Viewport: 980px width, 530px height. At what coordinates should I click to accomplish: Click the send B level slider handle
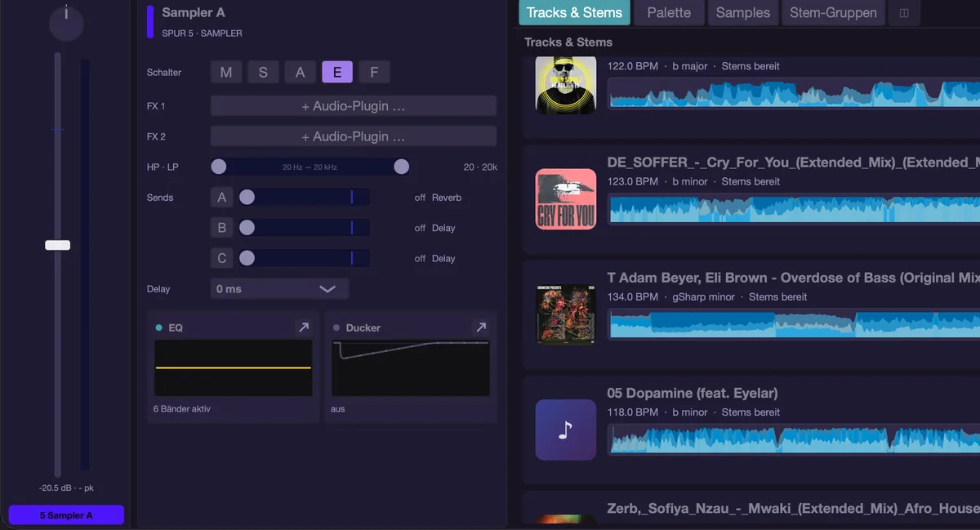[247, 228]
